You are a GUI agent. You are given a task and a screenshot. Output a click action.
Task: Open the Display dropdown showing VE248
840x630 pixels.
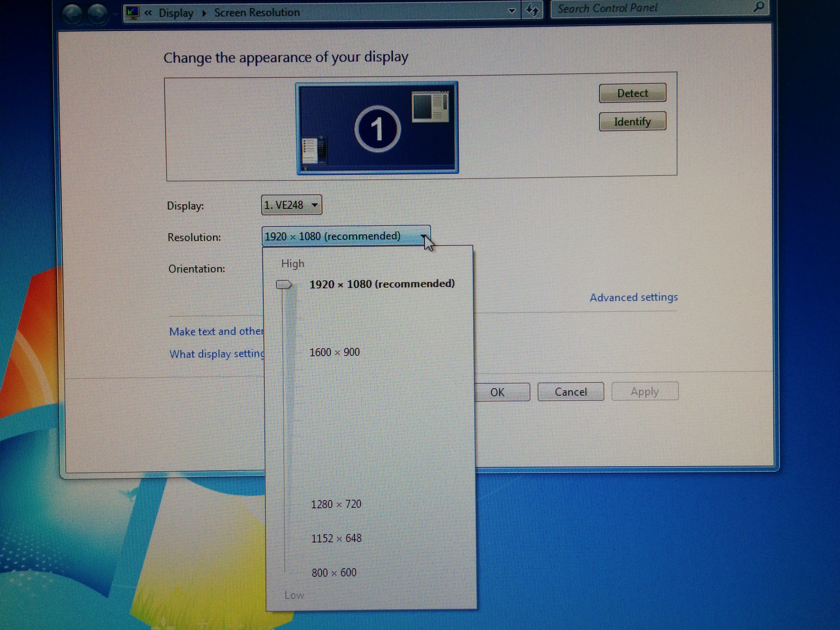click(x=292, y=205)
